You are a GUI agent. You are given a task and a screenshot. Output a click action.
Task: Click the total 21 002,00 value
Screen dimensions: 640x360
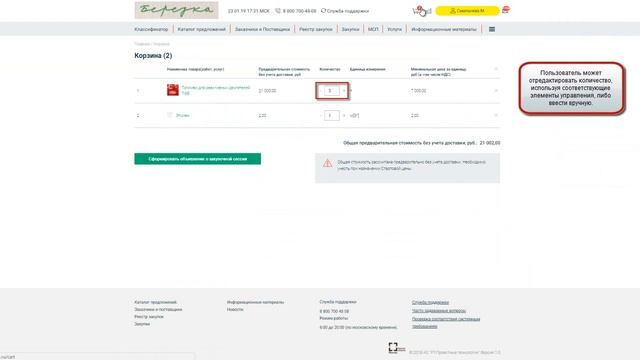click(x=490, y=143)
